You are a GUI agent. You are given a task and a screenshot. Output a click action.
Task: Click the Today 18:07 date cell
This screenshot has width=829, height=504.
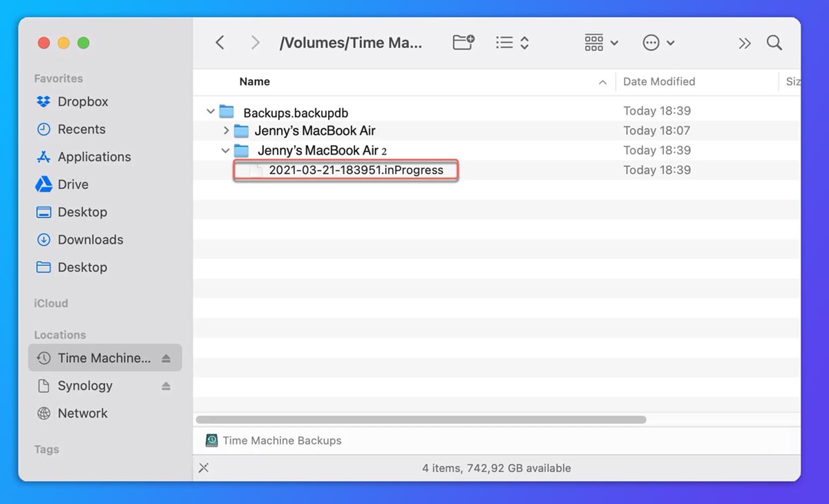(657, 130)
